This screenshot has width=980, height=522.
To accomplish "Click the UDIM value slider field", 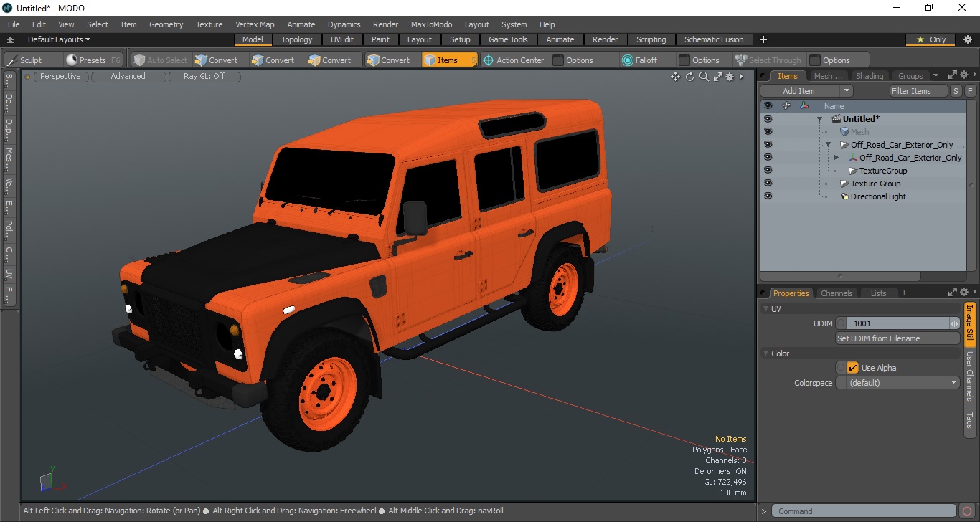I will 897,323.
